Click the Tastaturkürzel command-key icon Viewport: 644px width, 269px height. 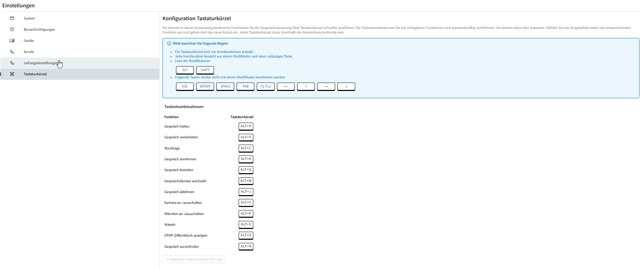tap(12, 74)
